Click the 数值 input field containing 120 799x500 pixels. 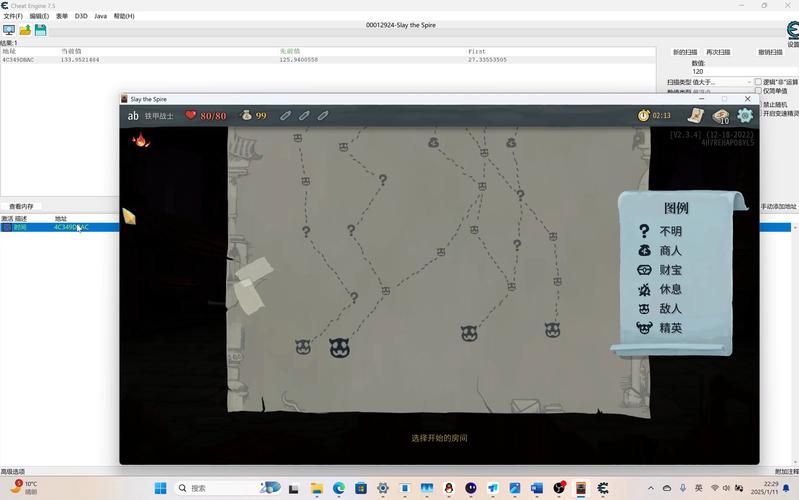click(744, 71)
